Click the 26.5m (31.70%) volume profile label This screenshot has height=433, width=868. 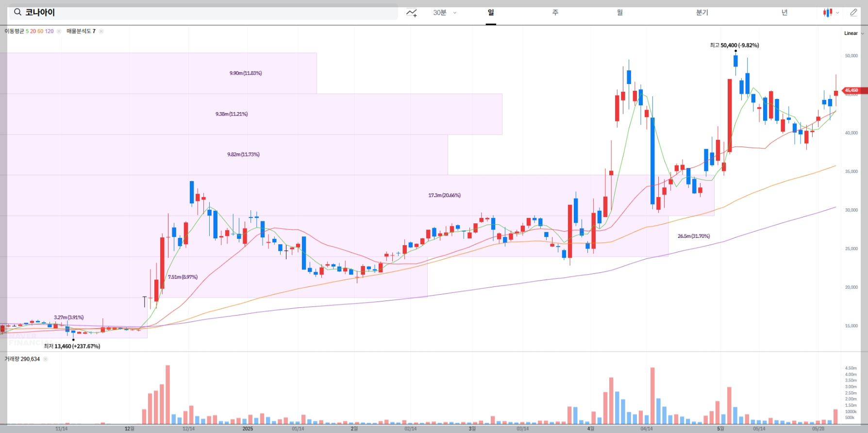point(694,236)
